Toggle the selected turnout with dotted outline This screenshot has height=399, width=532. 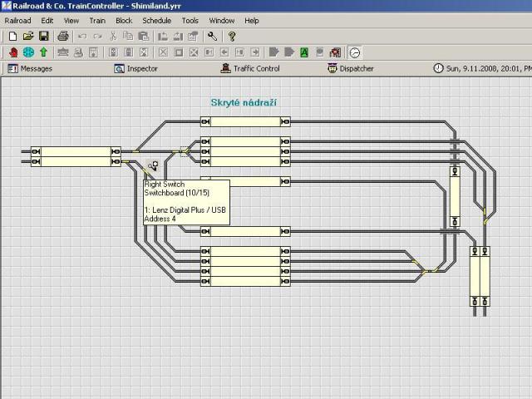tap(185, 151)
